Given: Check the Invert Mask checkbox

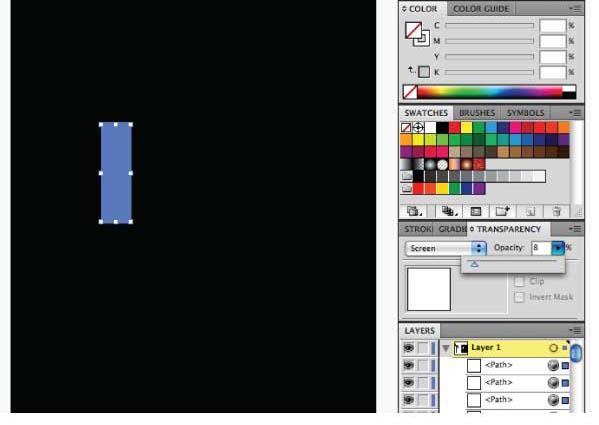Looking at the screenshot, I should pos(519,297).
